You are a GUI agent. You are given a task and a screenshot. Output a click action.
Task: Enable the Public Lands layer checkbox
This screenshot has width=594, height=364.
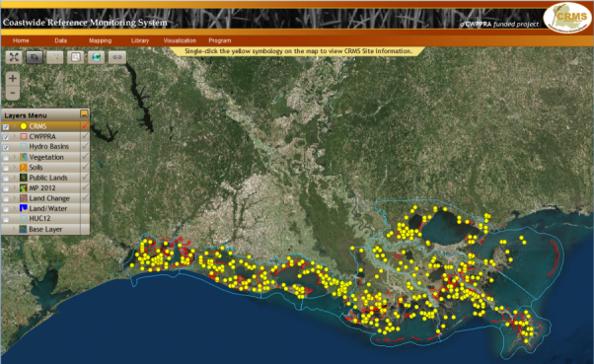[6, 178]
